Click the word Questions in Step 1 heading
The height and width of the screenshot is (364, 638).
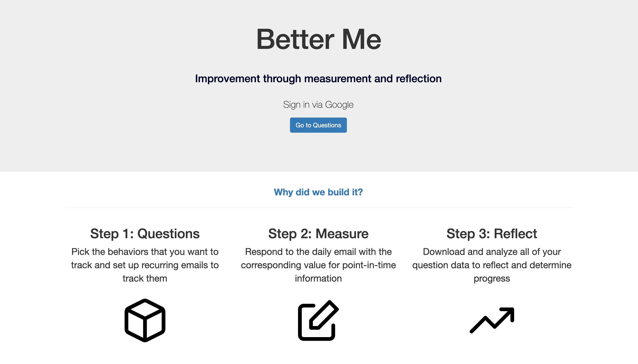pyautogui.click(x=169, y=234)
